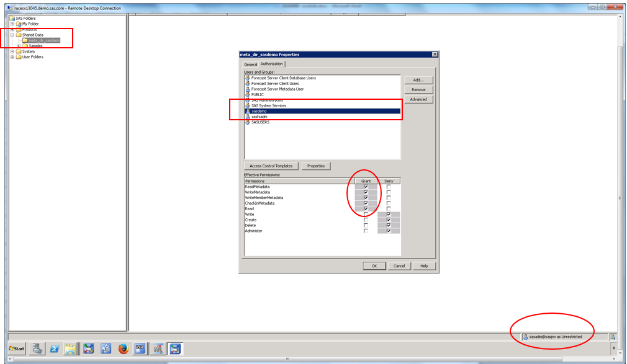Check Grant checkbox for Create permission
Viewport: 627px width, 364px height.
366,220
